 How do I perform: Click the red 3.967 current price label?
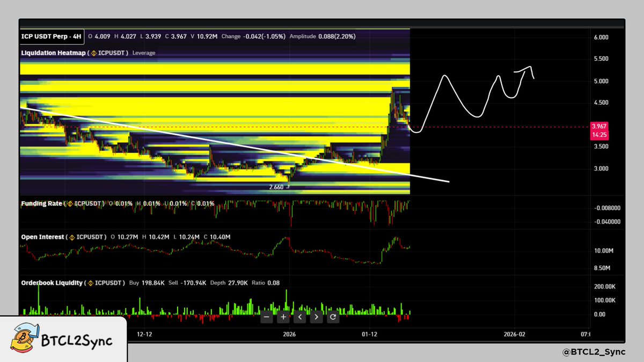[x=599, y=127]
